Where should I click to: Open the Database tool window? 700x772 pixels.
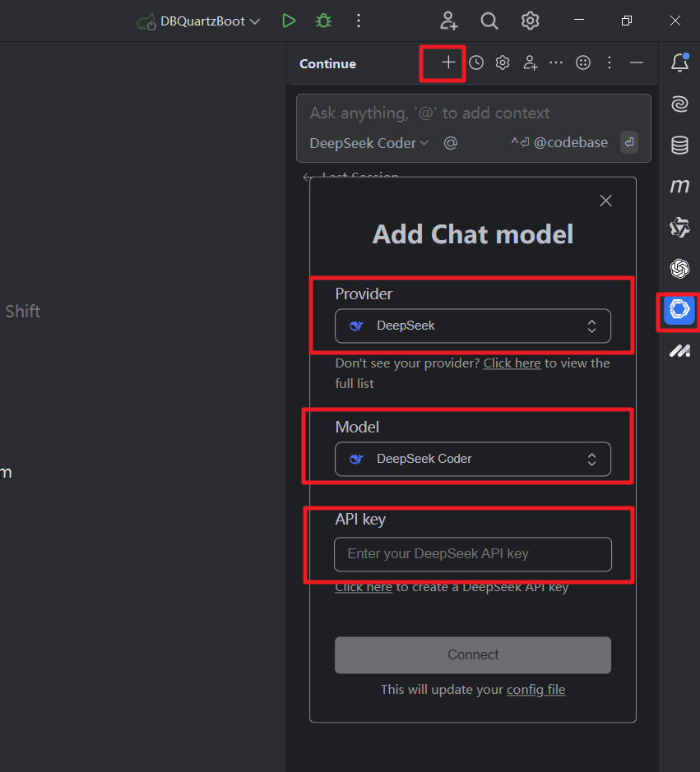tap(679, 146)
